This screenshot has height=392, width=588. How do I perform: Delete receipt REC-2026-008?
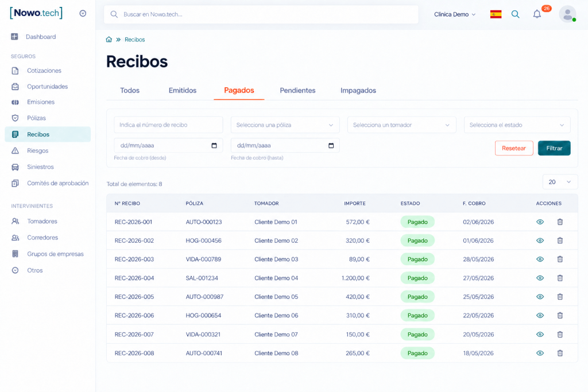(560, 353)
